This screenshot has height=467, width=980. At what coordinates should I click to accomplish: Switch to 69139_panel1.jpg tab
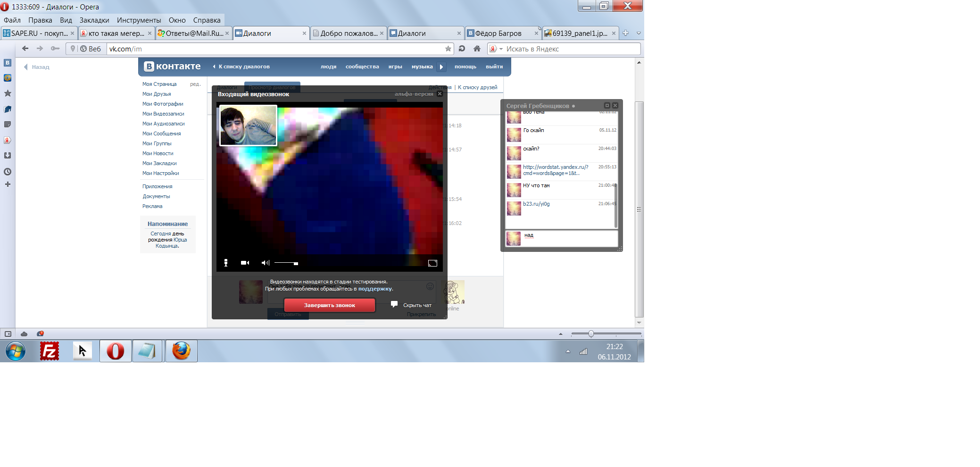point(580,33)
